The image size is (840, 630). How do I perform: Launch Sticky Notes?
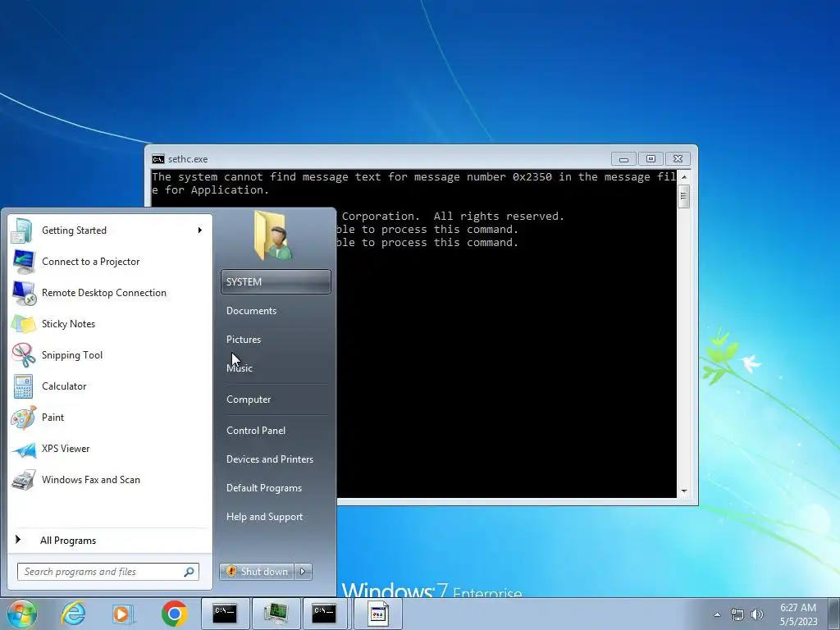coord(110,323)
